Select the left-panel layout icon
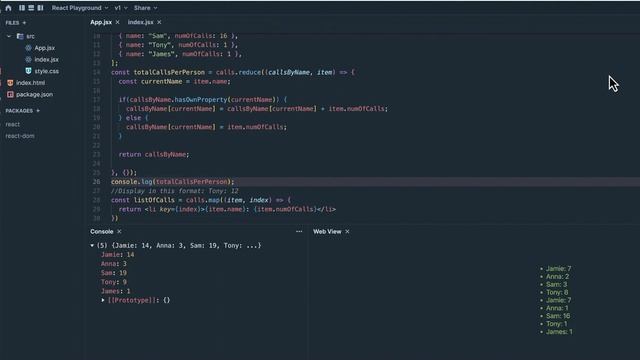This screenshot has width=640, height=360. (22, 8)
